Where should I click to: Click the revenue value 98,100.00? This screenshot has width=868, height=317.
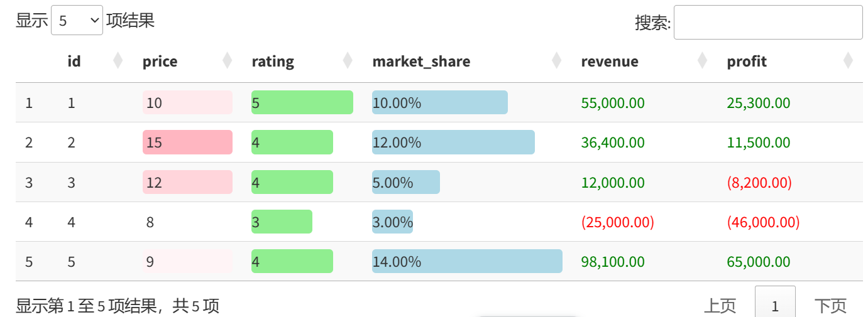coord(613,262)
